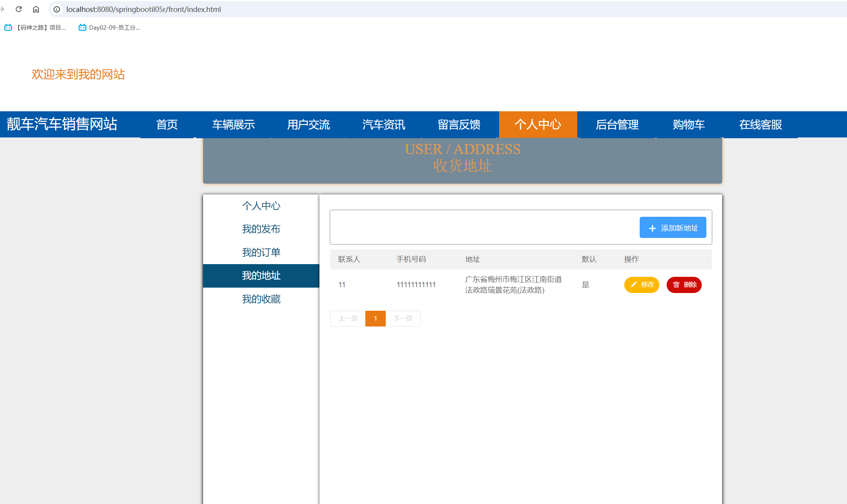This screenshot has width=847, height=504.
Task: Select 我的发布 in the sidebar
Action: pyautogui.click(x=261, y=229)
